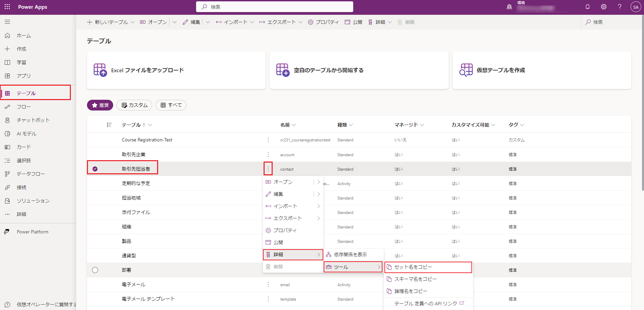Open more options for 取引先企業 row

pos(268,154)
